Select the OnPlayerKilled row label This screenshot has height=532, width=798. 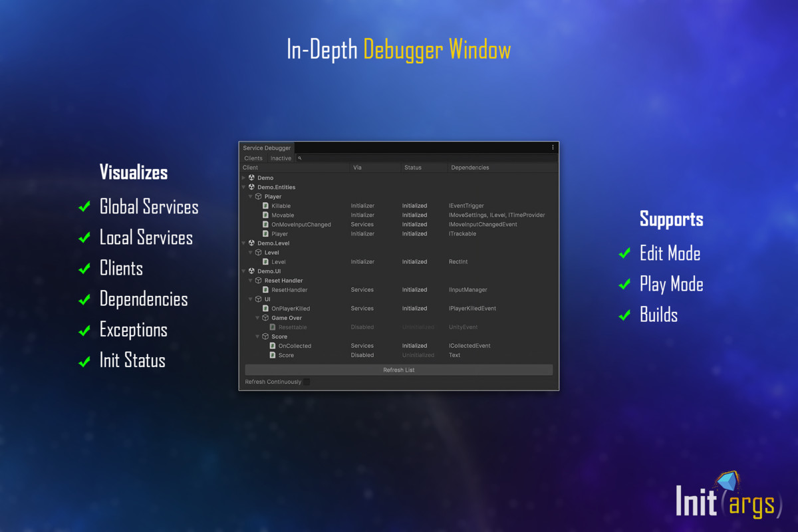click(x=291, y=308)
